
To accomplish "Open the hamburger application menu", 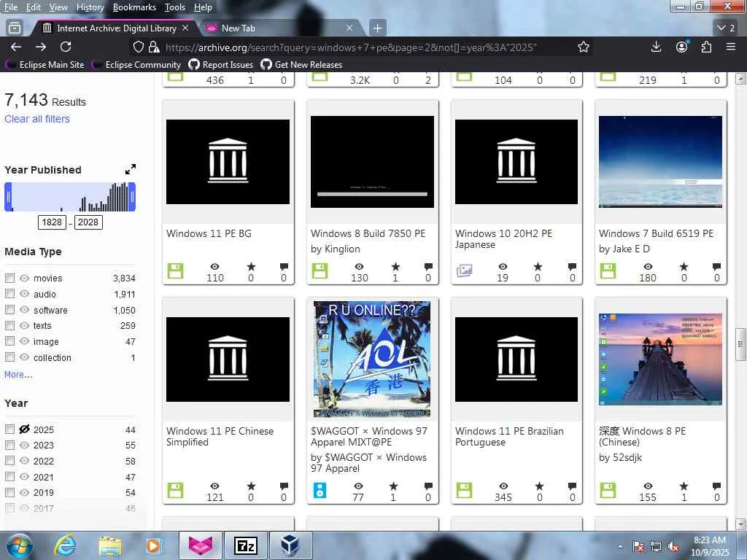I will 731,47.
